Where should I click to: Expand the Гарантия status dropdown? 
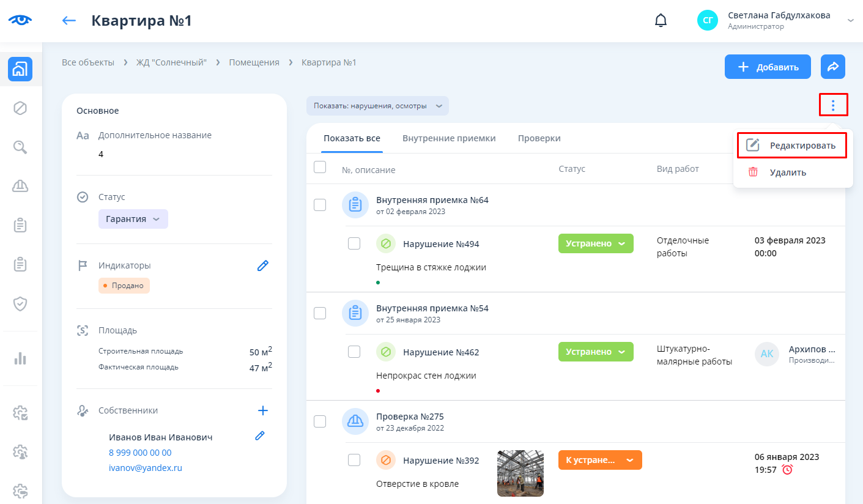[x=133, y=219]
